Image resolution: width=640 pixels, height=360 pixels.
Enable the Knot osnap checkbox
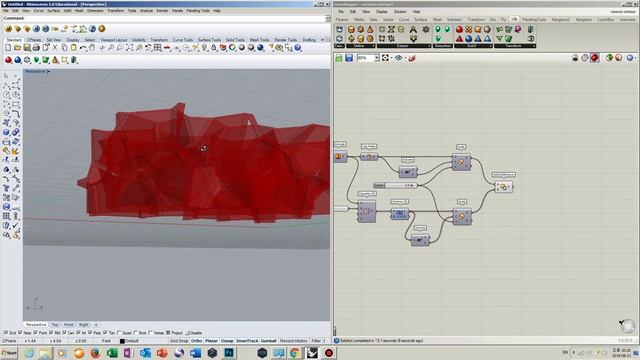(x=136, y=333)
